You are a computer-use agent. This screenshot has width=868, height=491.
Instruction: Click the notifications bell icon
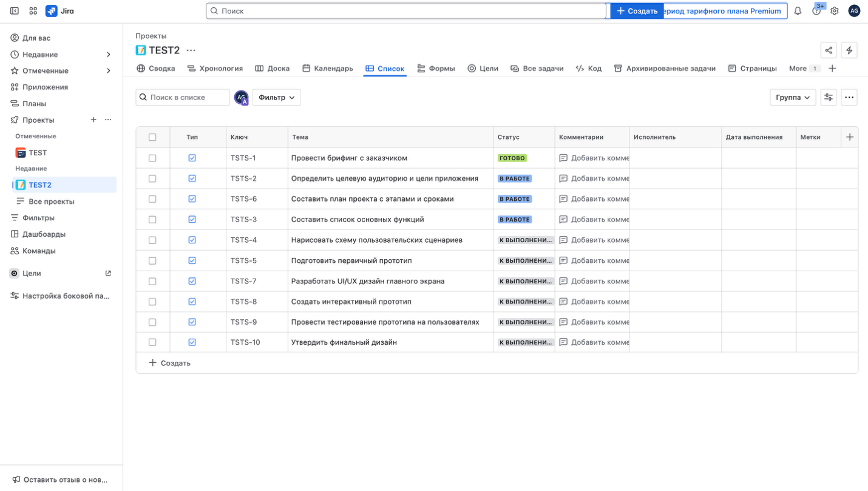point(798,11)
